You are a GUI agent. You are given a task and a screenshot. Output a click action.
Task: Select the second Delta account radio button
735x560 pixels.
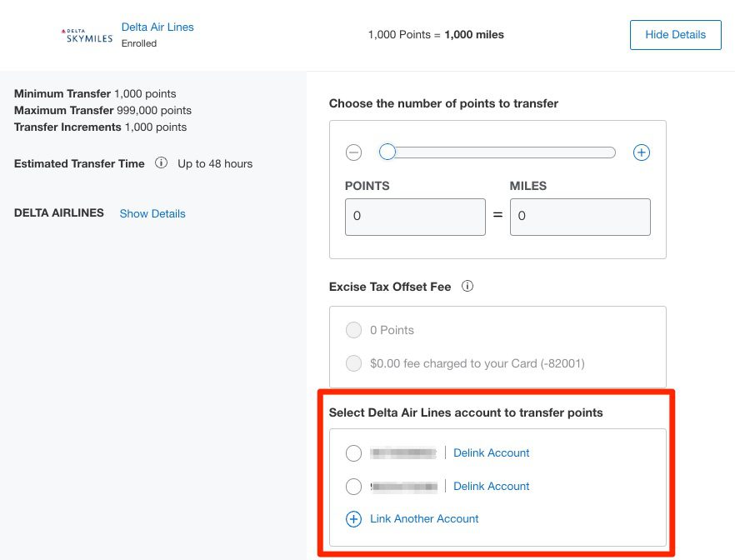353,486
